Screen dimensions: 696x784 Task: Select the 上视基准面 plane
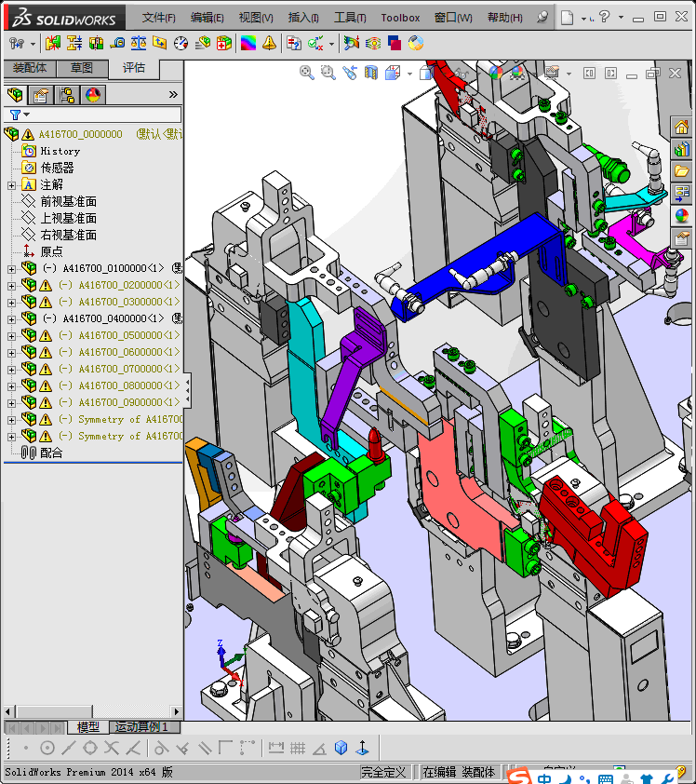click(69, 219)
